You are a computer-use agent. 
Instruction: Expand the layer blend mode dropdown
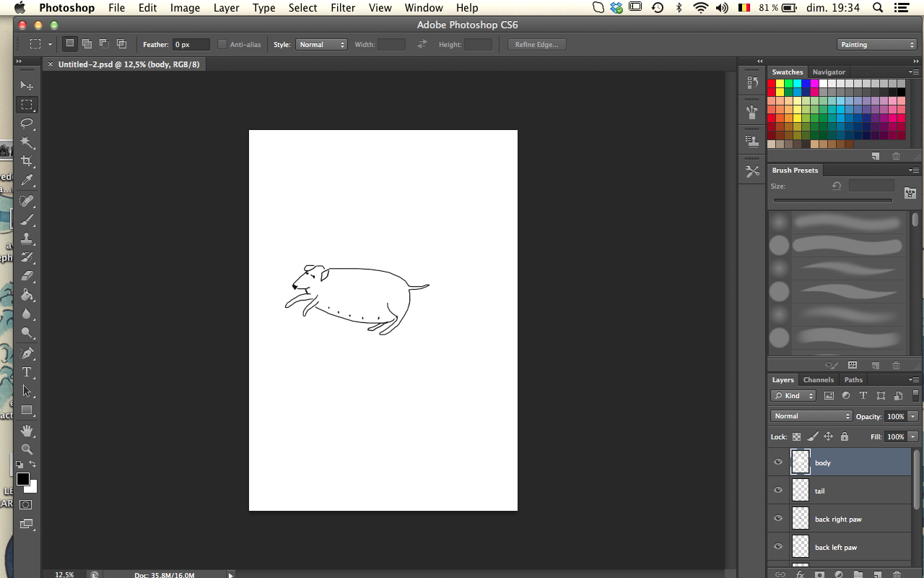811,416
